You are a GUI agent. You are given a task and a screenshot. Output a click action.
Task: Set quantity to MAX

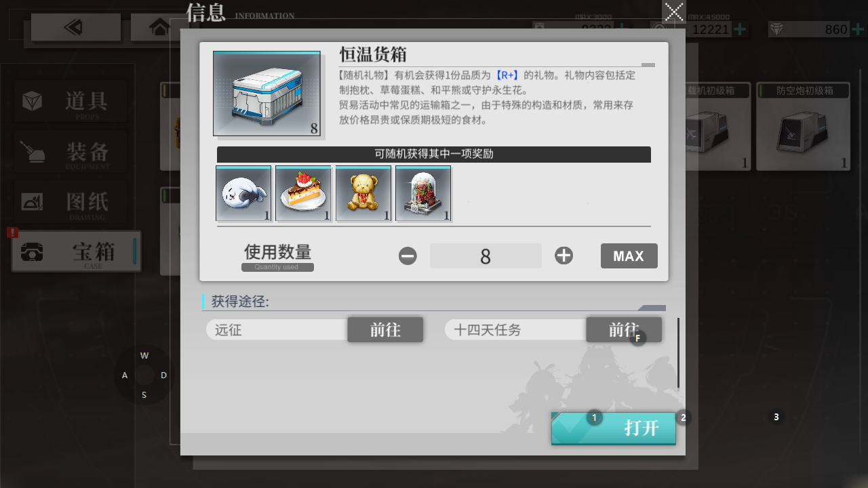click(x=629, y=256)
